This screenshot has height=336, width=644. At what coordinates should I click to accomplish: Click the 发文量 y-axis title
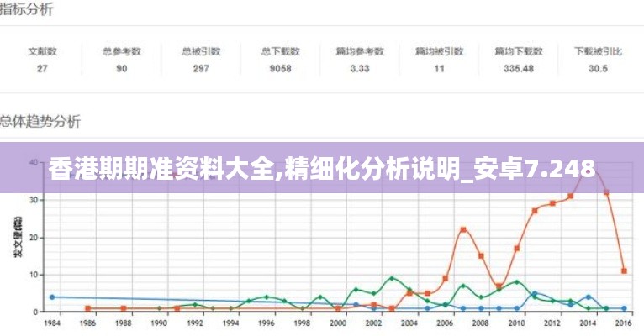[17, 236]
